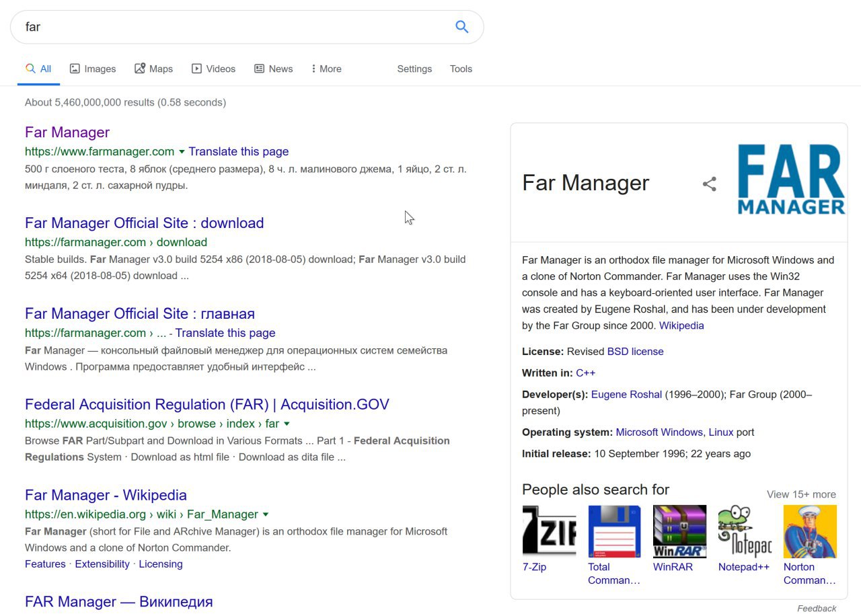
Task: Open 'Far Manager - Wikipedia' result
Action: (106, 496)
